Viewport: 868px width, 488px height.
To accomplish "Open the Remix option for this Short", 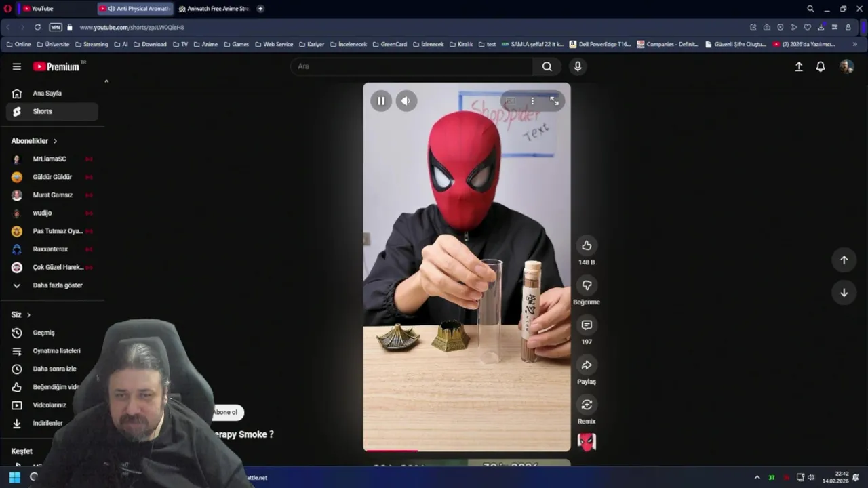I will [x=587, y=405].
